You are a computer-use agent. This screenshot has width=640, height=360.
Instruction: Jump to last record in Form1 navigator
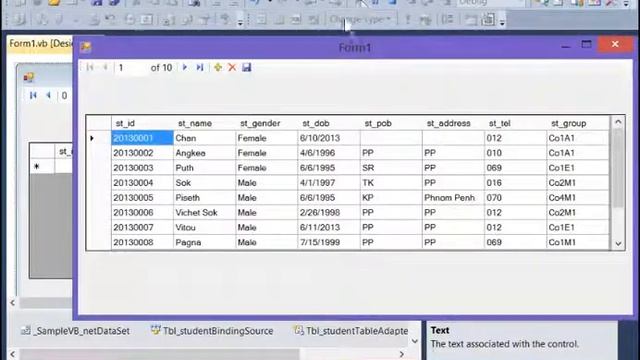[x=200, y=67]
